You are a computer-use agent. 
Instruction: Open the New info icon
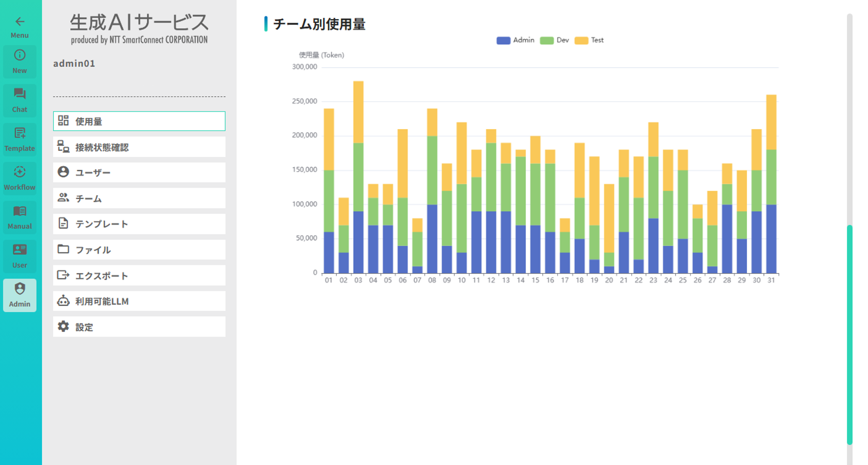pyautogui.click(x=20, y=55)
